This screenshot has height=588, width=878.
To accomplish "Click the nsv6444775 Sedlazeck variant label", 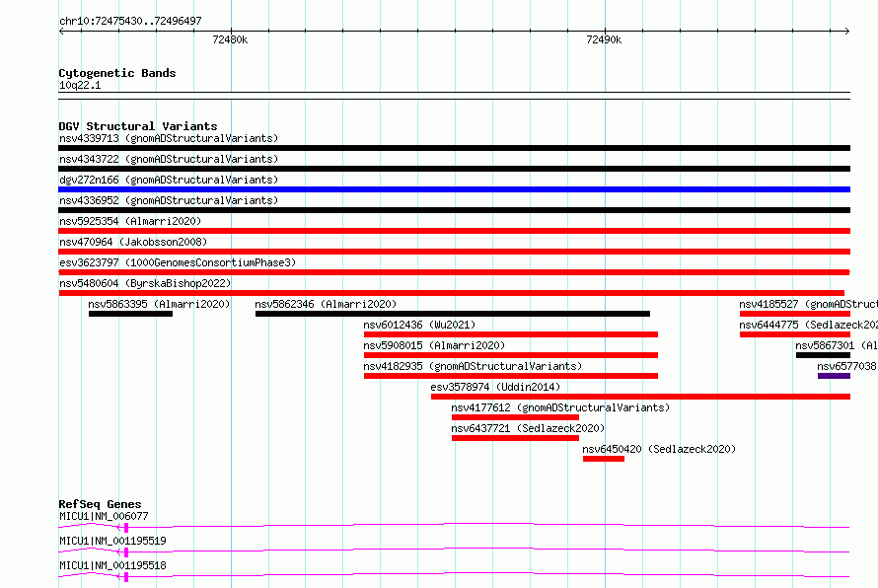I will [x=808, y=325].
